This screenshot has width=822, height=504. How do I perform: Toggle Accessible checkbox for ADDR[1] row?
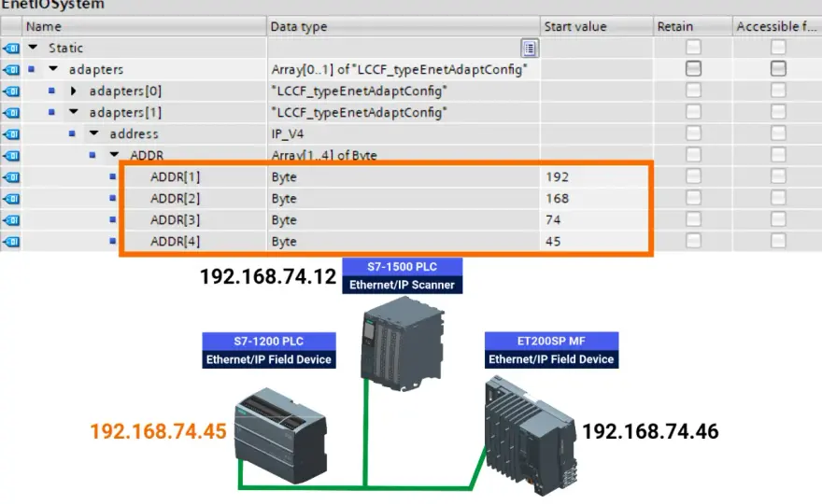778,176
